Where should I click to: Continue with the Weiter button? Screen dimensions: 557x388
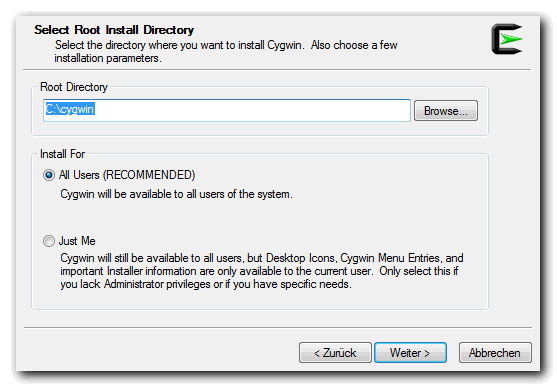(x=410, y=352)
